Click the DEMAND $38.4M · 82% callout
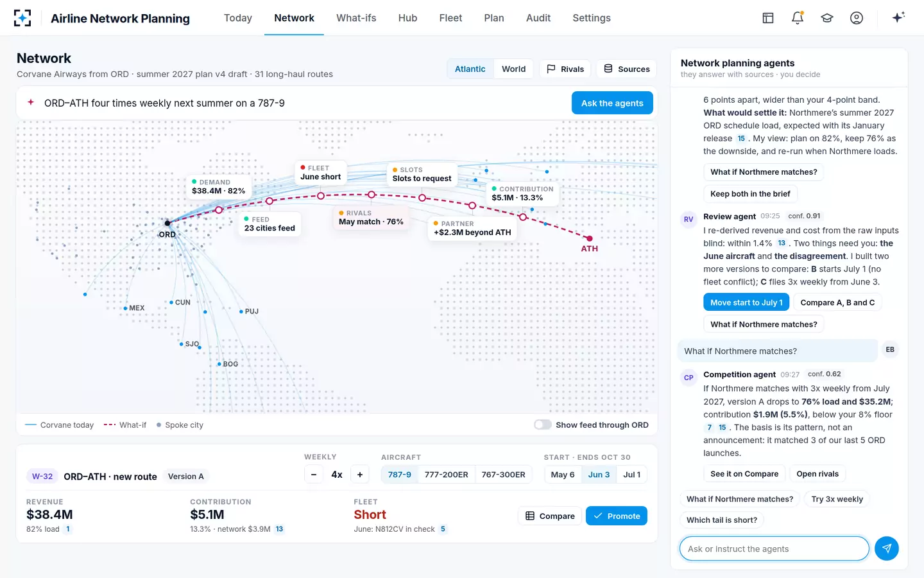 tap(218, 187)
